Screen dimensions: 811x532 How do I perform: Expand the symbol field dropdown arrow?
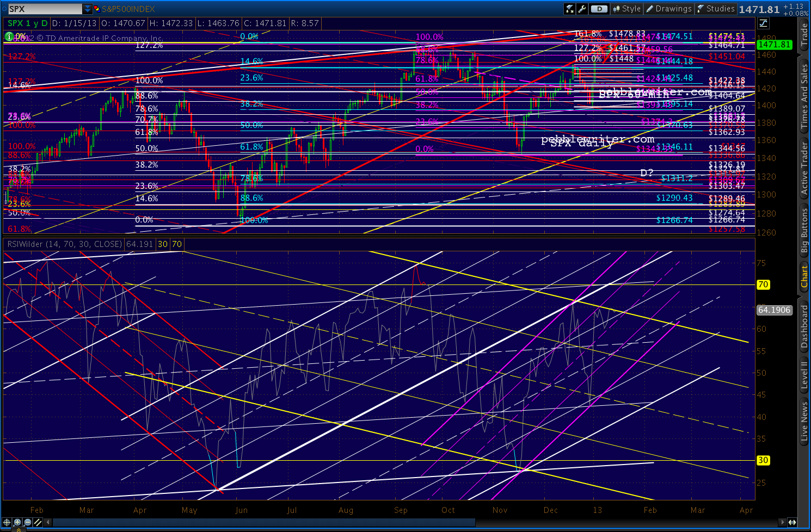[x=87, y=9]
